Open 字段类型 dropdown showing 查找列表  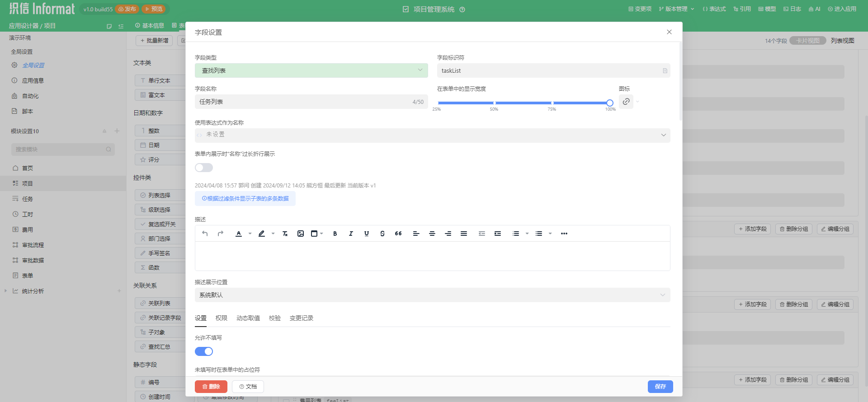[x=311, y=70]
